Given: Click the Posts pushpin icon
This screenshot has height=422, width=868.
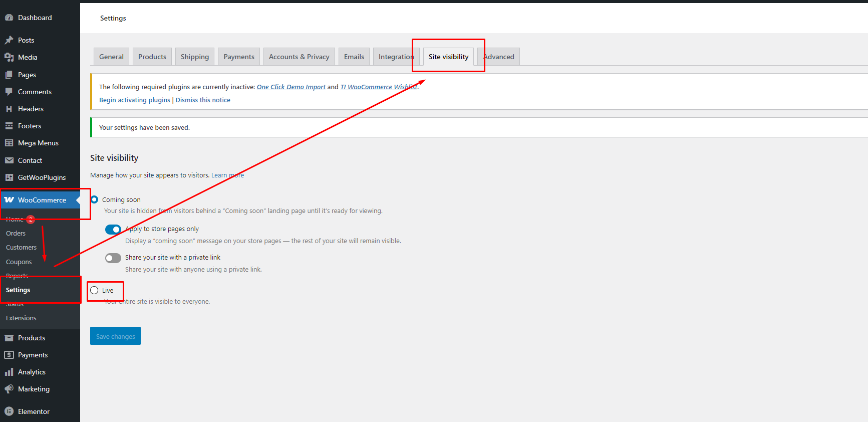Looking at the screenshot, I should coord(9,40).
